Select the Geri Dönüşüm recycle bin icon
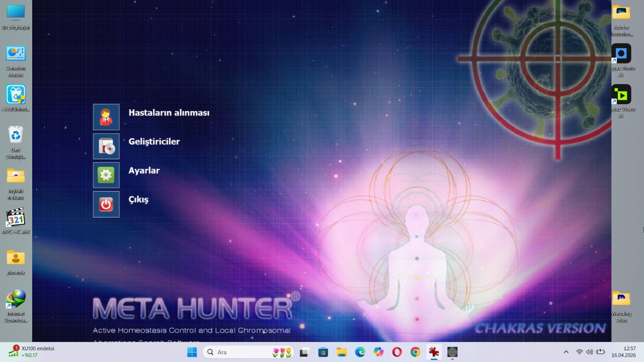 (x=16, y=142)
